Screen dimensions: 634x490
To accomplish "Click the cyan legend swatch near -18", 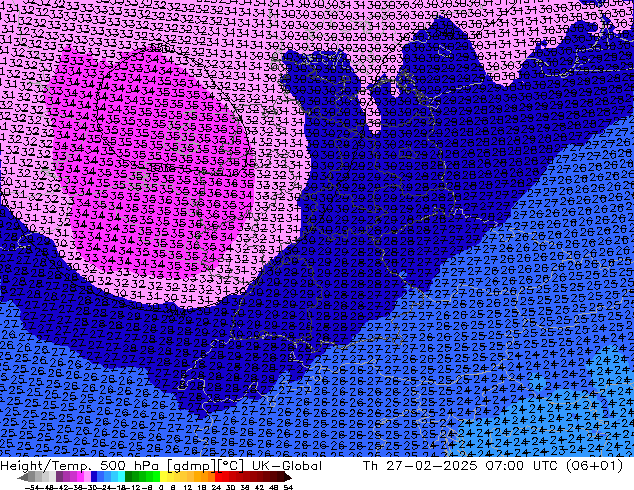I will [121, 477].
